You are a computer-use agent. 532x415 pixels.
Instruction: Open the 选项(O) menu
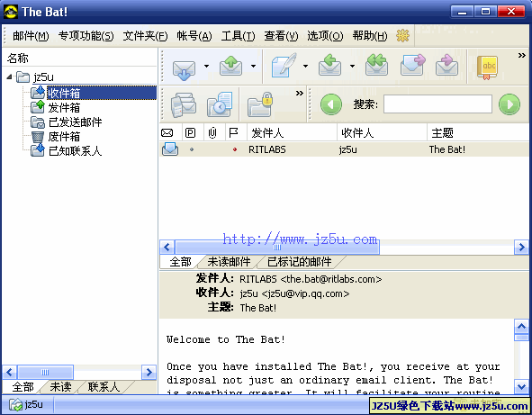coord(325,36)
